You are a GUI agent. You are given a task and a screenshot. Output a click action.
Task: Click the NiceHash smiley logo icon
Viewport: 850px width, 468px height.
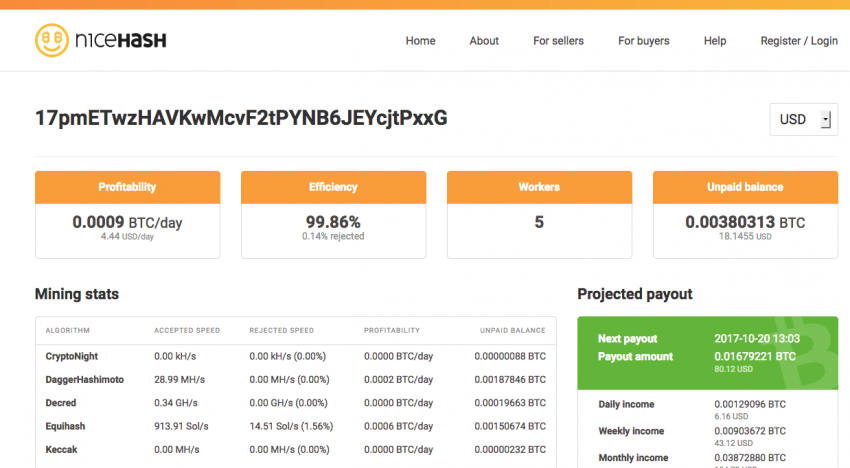[x=52, y=40]
